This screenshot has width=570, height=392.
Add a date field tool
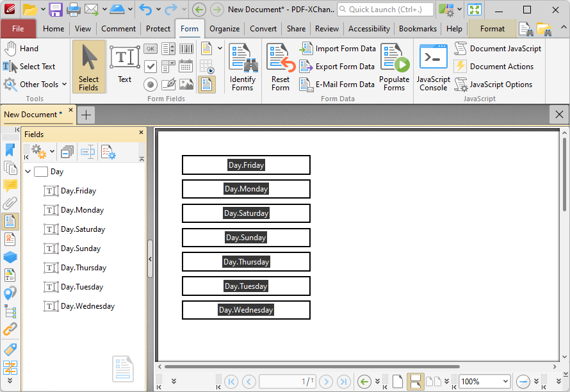tap(186, 67)
